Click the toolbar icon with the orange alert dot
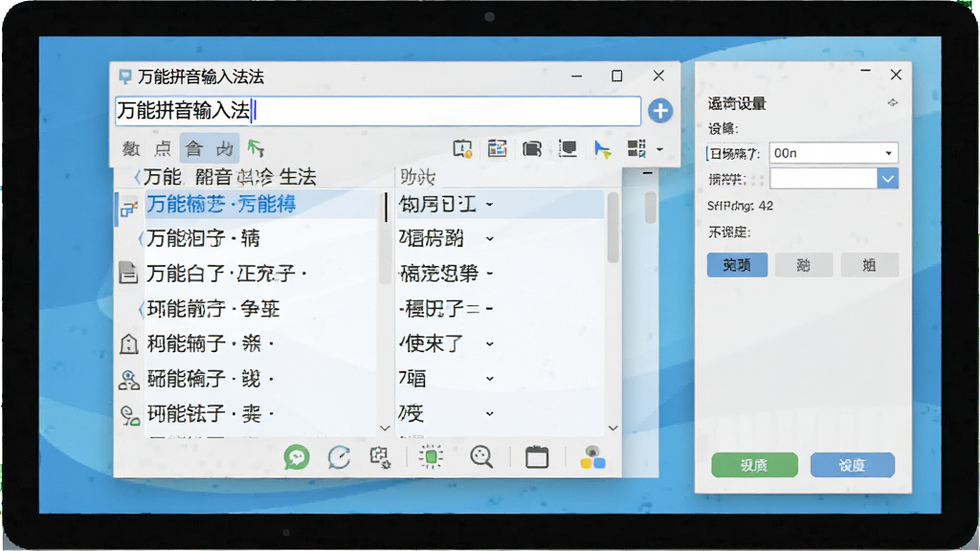The width and height of the screenshot is (980, 551). (462, 148)
